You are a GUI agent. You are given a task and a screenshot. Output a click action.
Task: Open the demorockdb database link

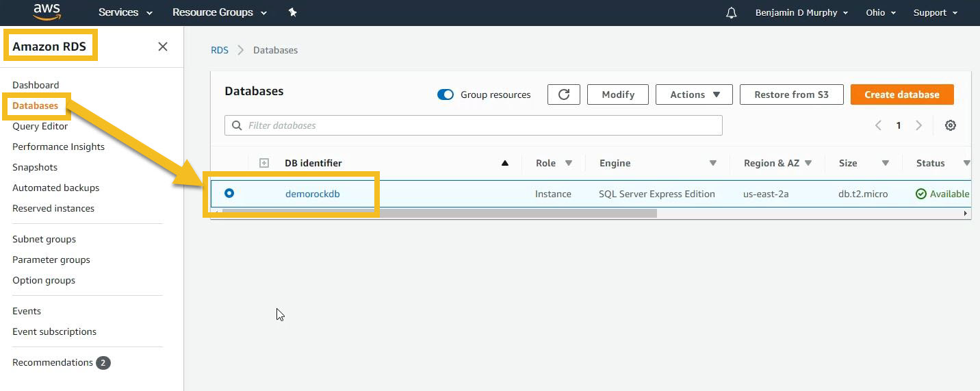coord(312,194)
